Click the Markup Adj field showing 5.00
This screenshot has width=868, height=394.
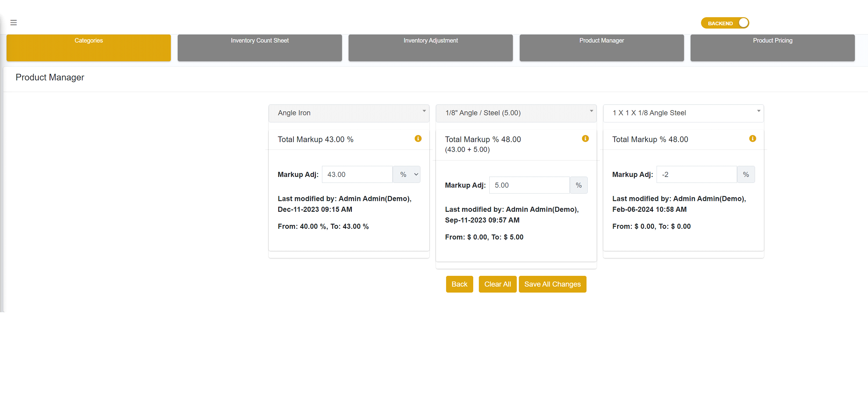(x=529, y=185)
